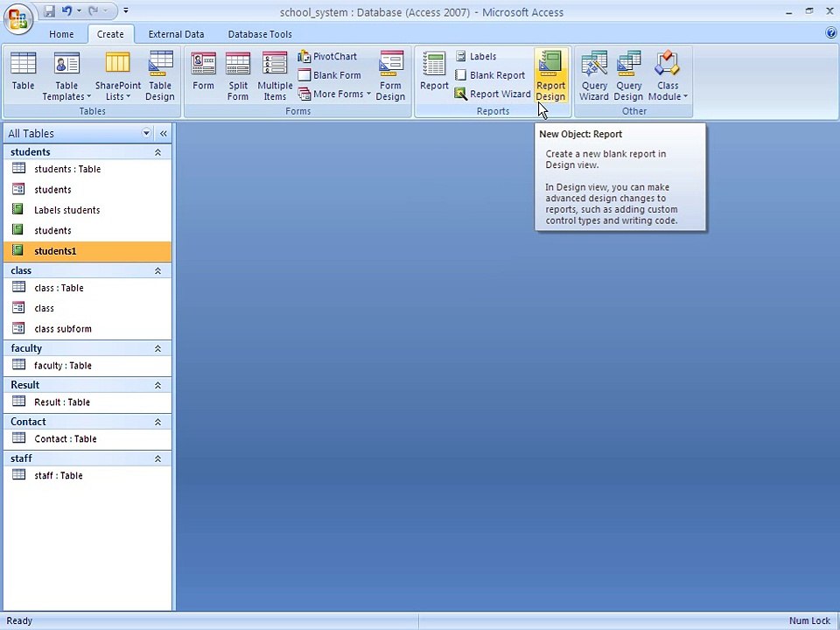Select the Create ribbon tab
The height and width of the screenshot is (630, 840).
pos(110,34)
